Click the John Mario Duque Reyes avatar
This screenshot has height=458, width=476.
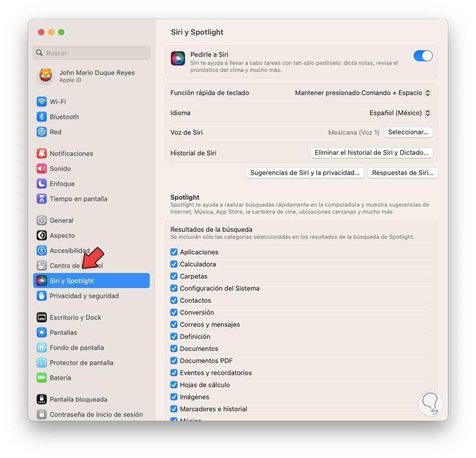46,75
